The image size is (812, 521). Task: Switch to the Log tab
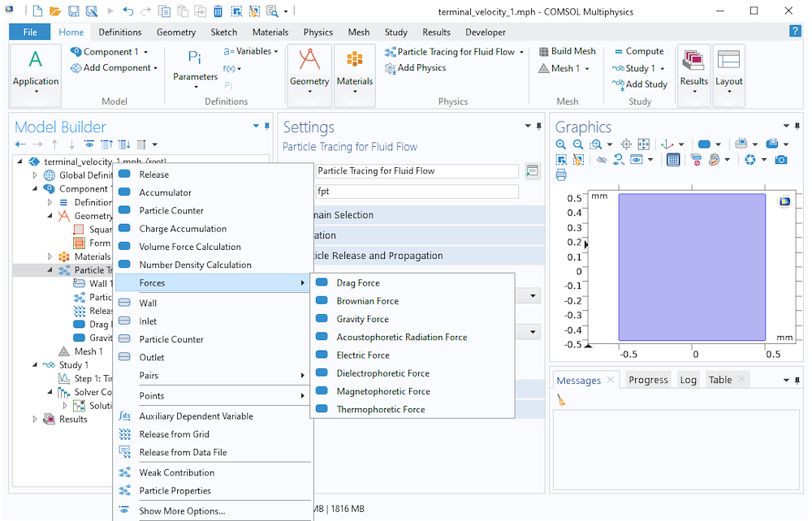pos(688,380)
